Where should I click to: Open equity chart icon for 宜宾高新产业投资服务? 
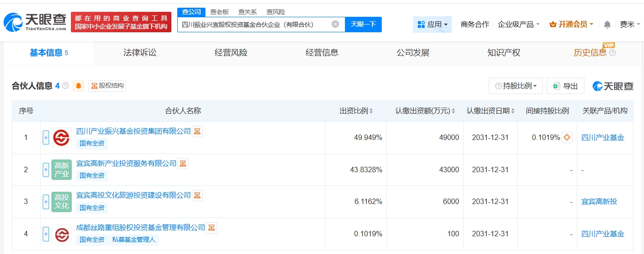pyautogui.click(x=183, y=164)
